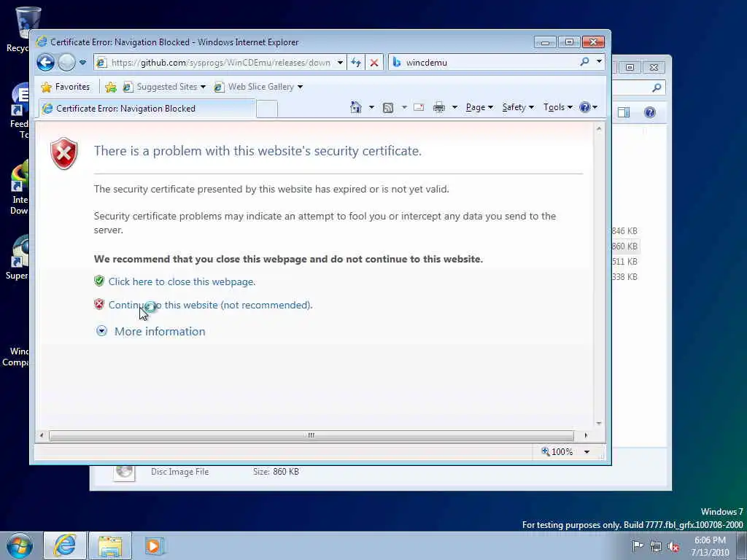This screenshot has width=747, height=560.
Task: Click the Read Mail envelope icon
Action: pos(419,108)
